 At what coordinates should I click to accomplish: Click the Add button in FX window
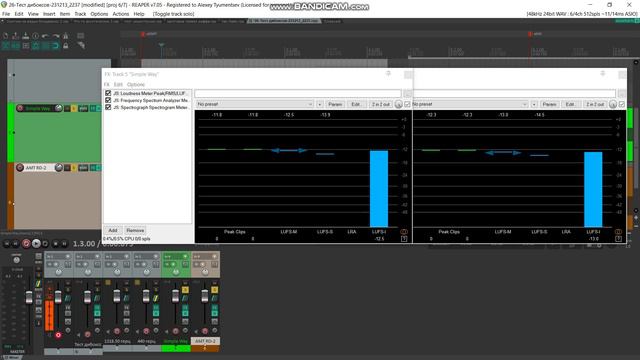click(x=113, y=231)
